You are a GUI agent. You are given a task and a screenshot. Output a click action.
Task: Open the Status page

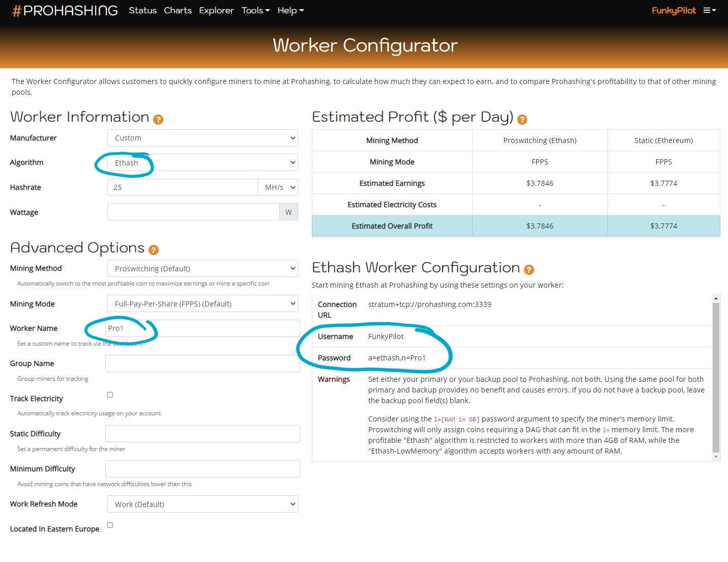(x=142, y=10)
